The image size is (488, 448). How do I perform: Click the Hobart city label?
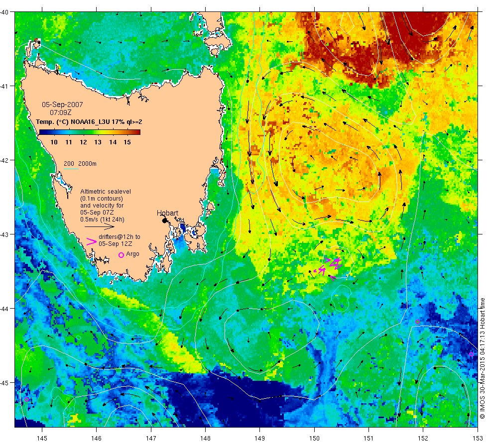pos(167,213)
